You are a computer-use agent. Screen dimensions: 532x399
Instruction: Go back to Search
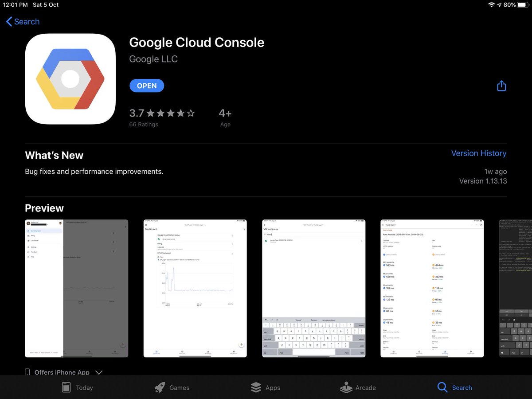(x=23, y=22)
